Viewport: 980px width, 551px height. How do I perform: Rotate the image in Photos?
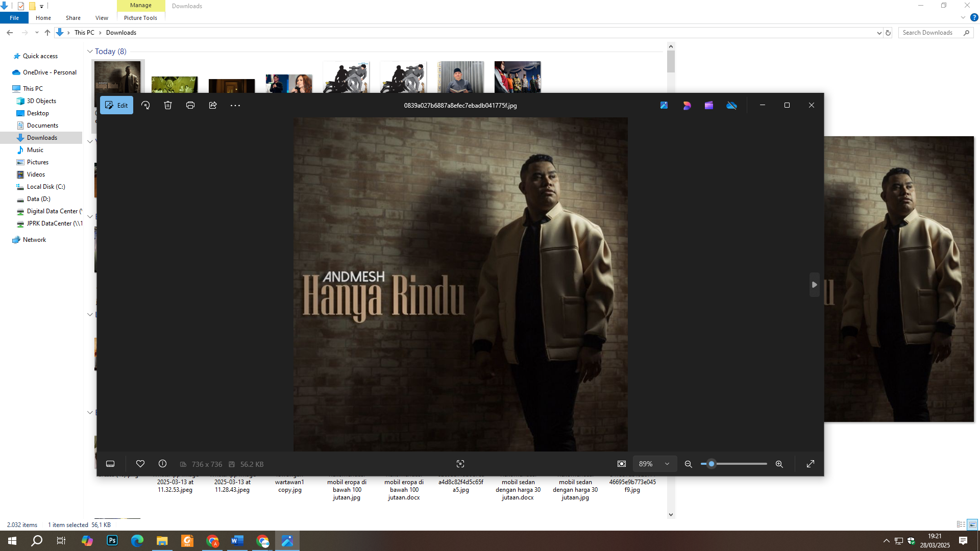(x=145, y=105)
